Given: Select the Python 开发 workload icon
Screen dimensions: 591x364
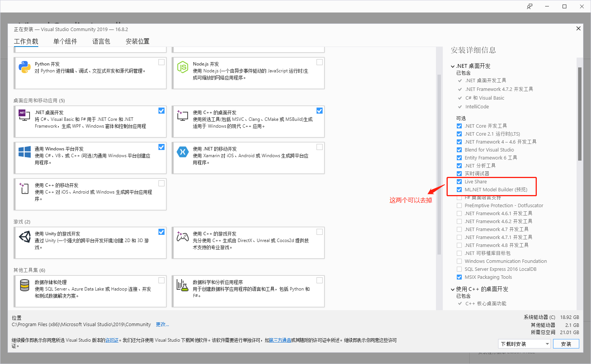Looking at the screenshot, I should click(x=24, y=67).
